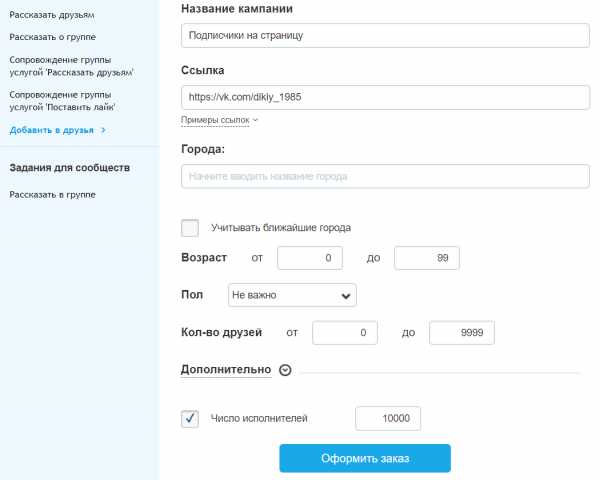Click the Возраст maximum field showing 99

[427, 258]
